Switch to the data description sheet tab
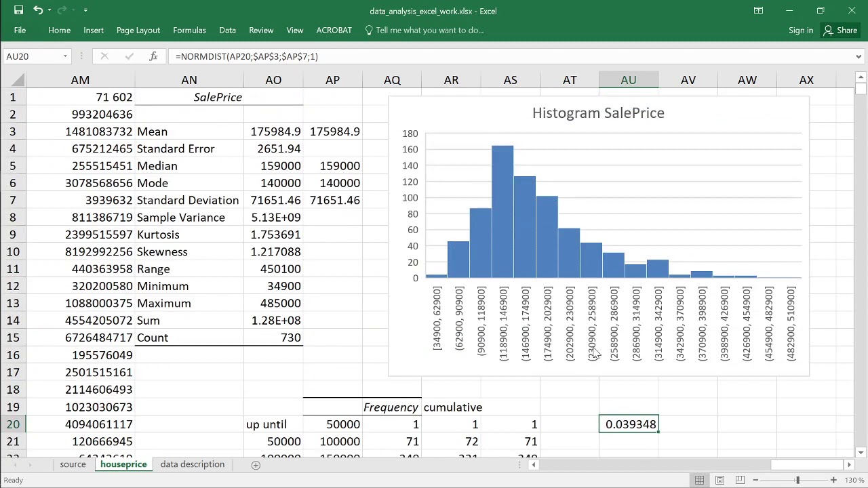 pos(193,464)
